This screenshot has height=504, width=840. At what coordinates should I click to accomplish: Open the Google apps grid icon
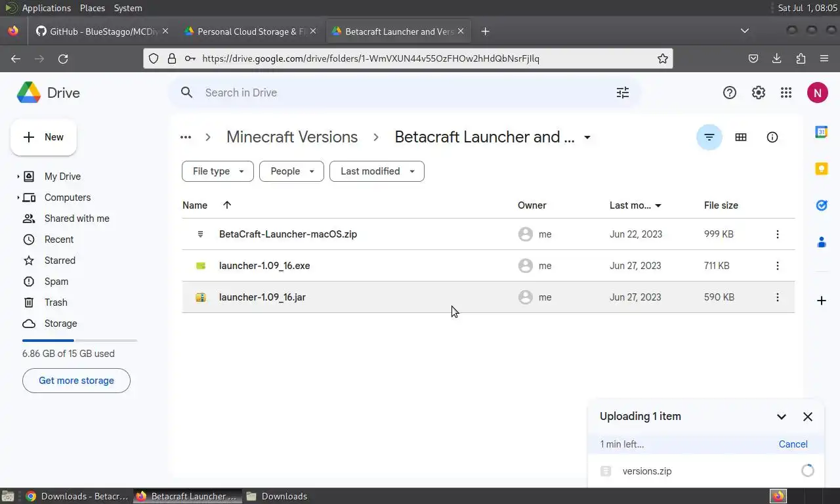point(786,93)
